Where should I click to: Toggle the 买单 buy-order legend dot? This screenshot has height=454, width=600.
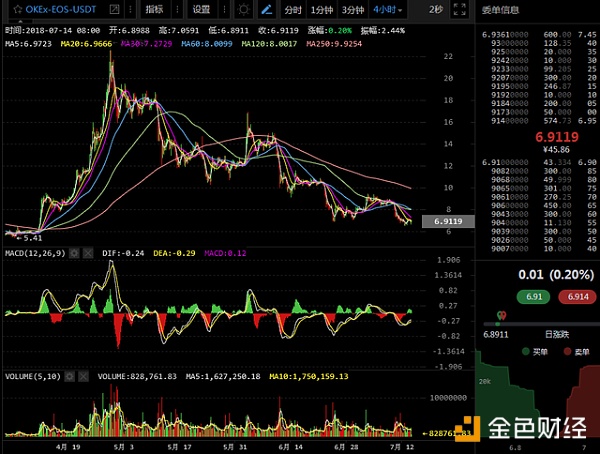click(526, 351)
